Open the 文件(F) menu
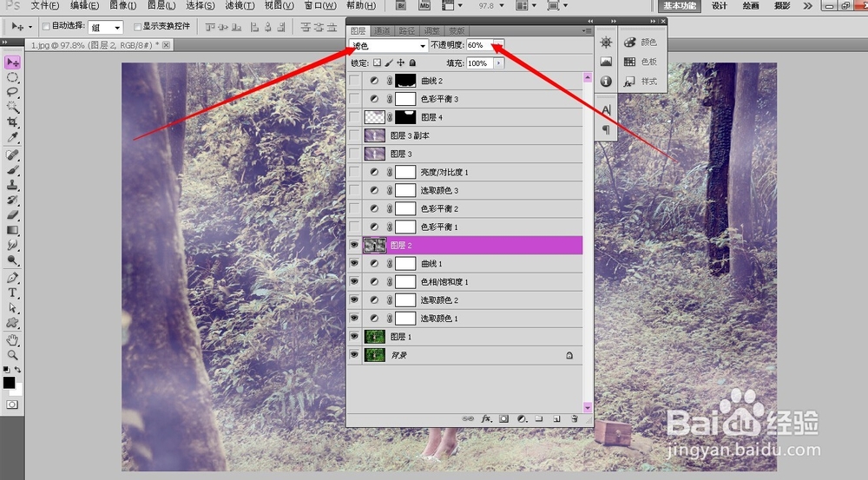This screenshot has height=480, width=868. click(x=45, y=5)
